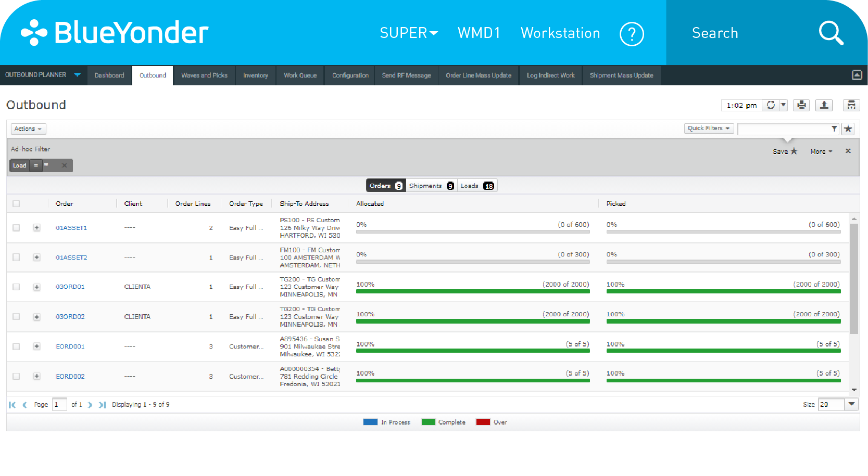
Task: Click the filter funnel icon in the filter box
Action: pyautogui.click(x=835, y=128)
